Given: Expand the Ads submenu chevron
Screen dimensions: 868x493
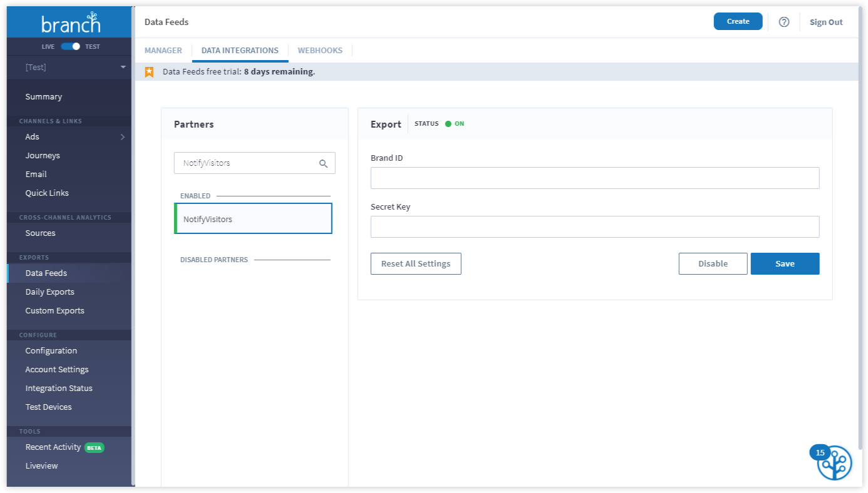Looking at the screenshot, I should click(x=123, y=137).
